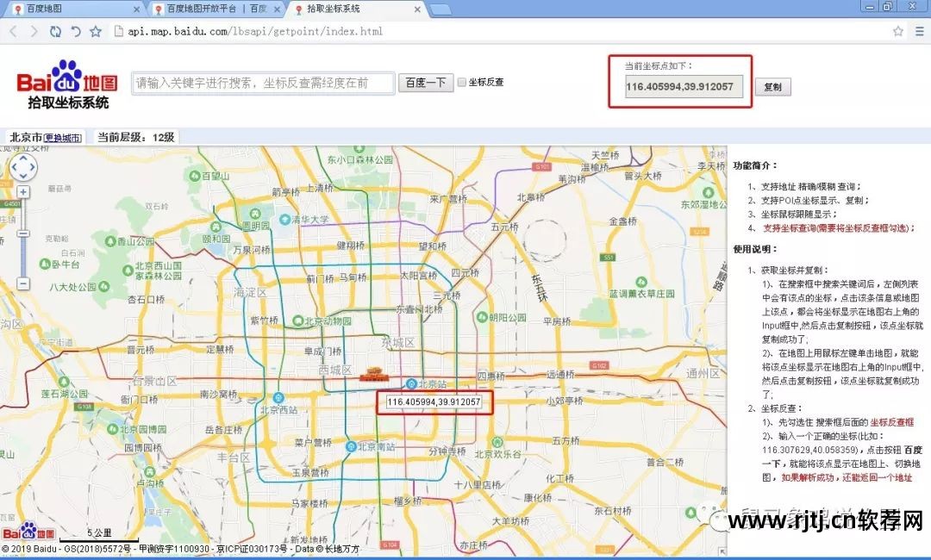Screen dimensions: 931x560
Task: Click the 朝阳公园 park marker
Action: click(482, 317)
